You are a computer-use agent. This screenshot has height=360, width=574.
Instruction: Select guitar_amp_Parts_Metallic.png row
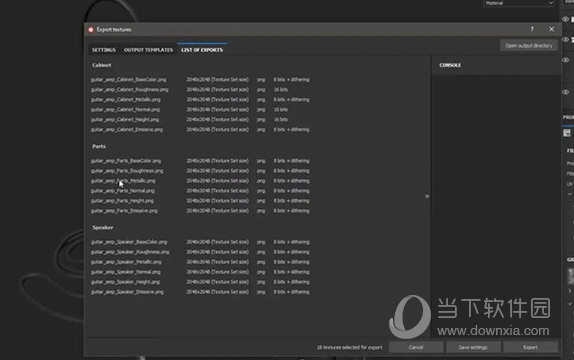click(200, 181)
